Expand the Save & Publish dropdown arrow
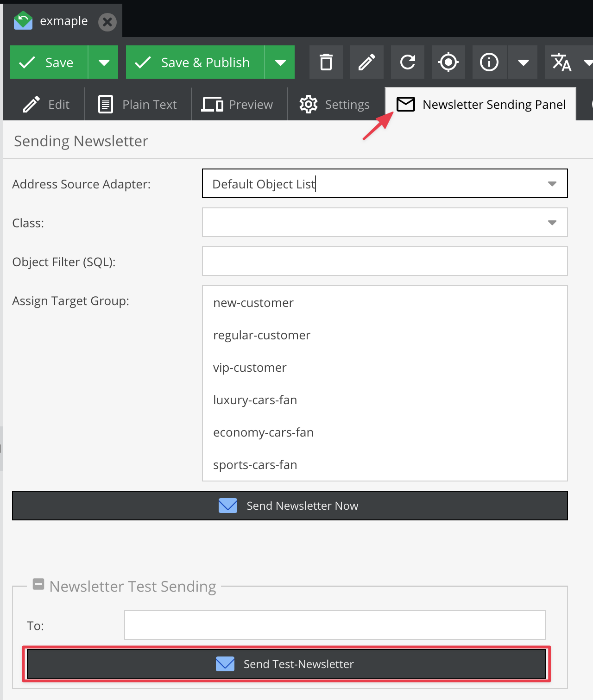Image resolution: width=593 pixels, height=700 pixels. 280,62
